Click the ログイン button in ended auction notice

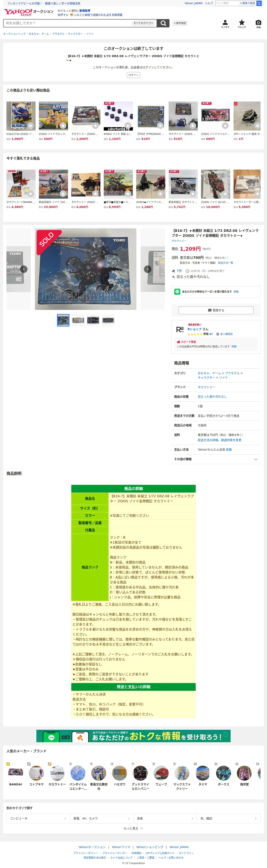[133, 75]
